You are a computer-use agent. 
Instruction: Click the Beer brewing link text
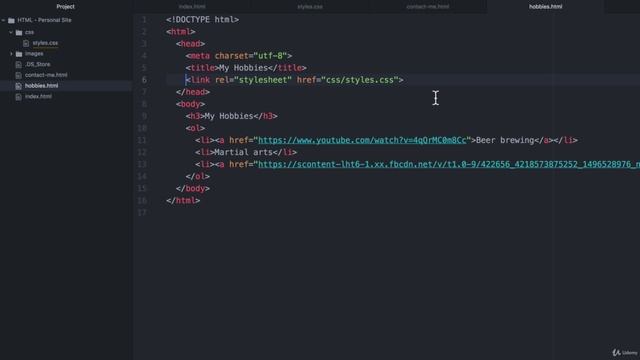click(505, 140)
